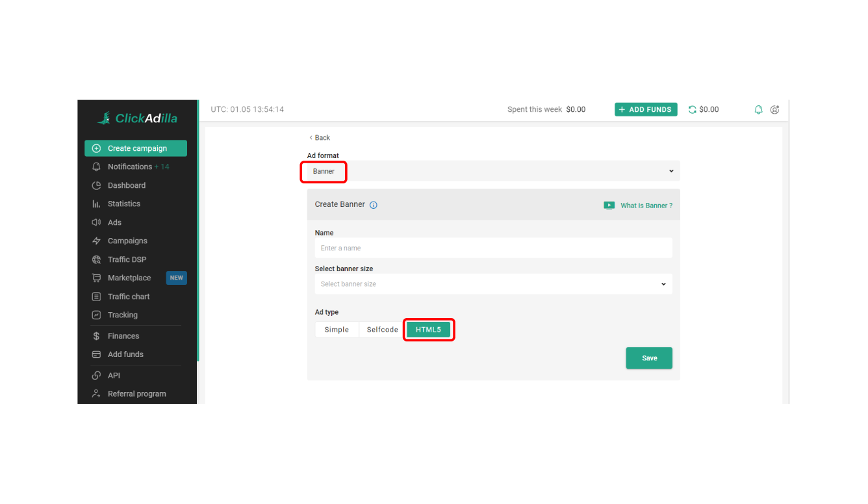Select the Selfcode ad type
This screenshot has width=868, height=504.
(382, 330)
